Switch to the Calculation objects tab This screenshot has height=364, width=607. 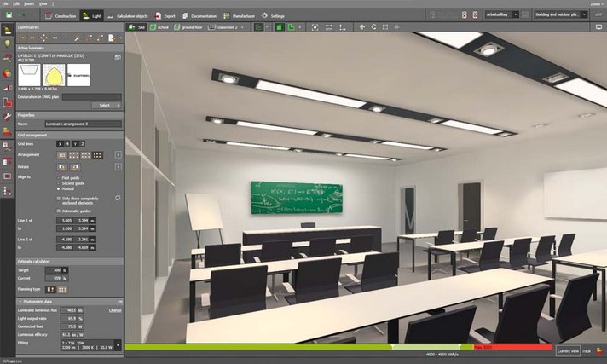(x=128, y=16)
